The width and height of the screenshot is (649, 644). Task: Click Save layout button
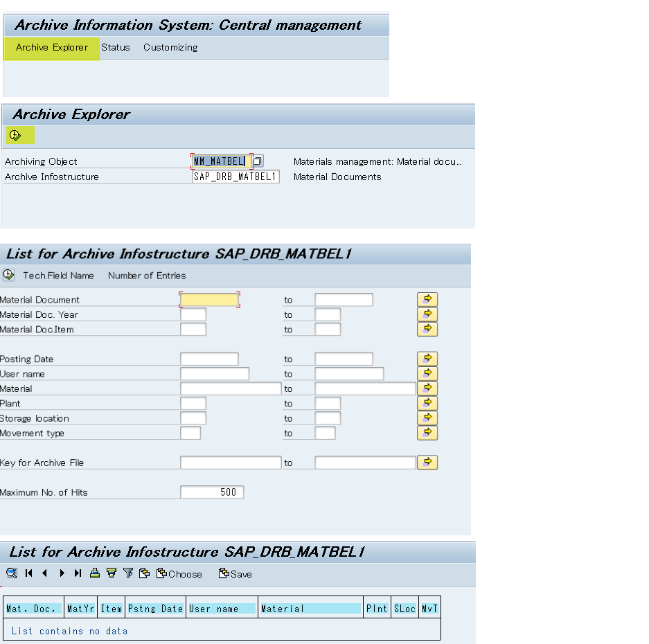click(x=235, y=573)
